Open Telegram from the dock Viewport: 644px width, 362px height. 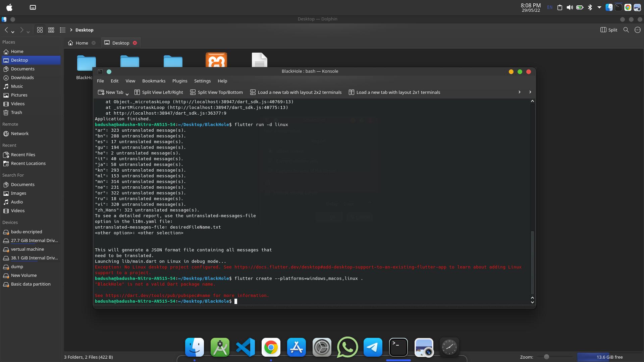point(373,347)
